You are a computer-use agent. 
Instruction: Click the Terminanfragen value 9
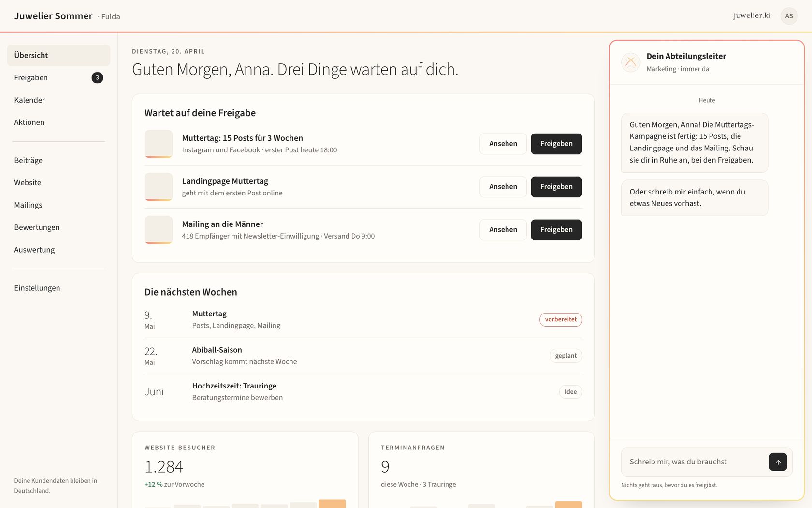coord(385,467)
